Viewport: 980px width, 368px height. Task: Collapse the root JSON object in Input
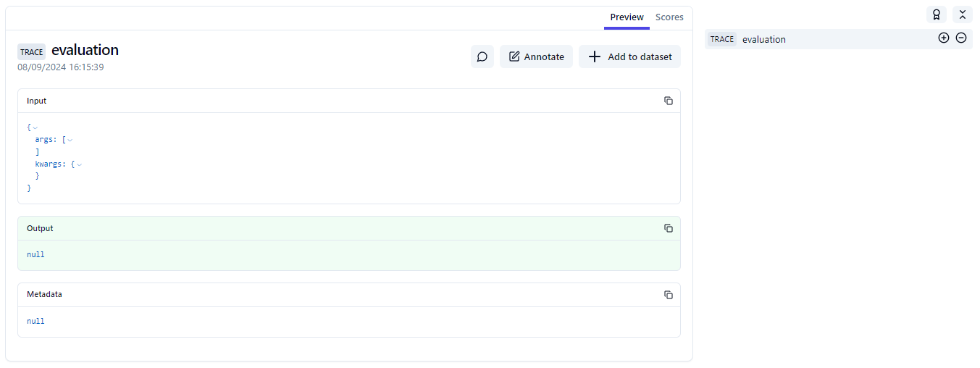click(35, 127)
